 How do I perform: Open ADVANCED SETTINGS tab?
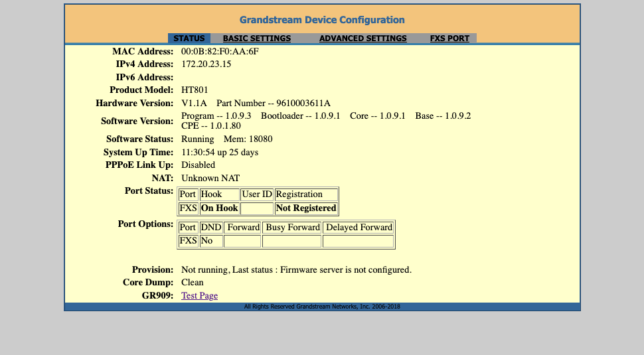point(363,38)
